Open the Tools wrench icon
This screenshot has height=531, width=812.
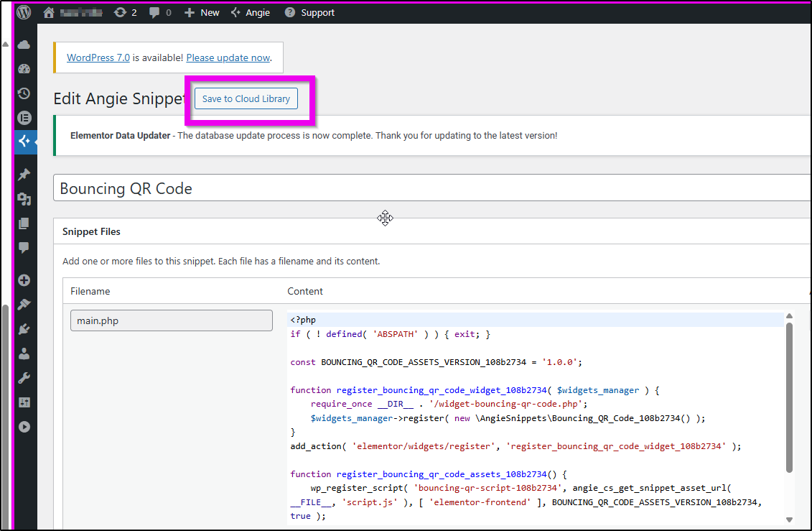tap(24, 378)
